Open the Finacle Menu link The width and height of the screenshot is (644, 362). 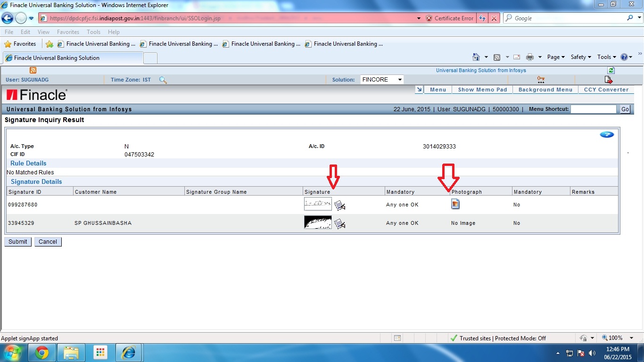[x=438, y=90]
